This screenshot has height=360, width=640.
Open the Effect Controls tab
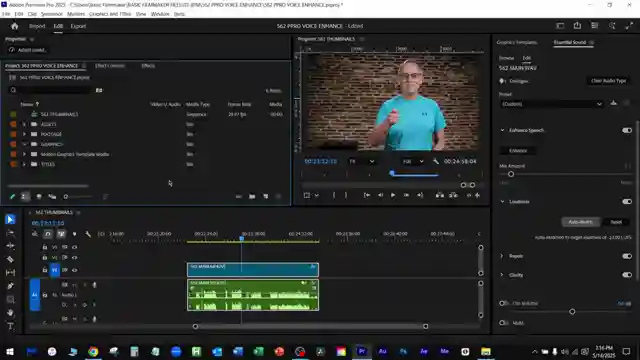pos(110,66)
